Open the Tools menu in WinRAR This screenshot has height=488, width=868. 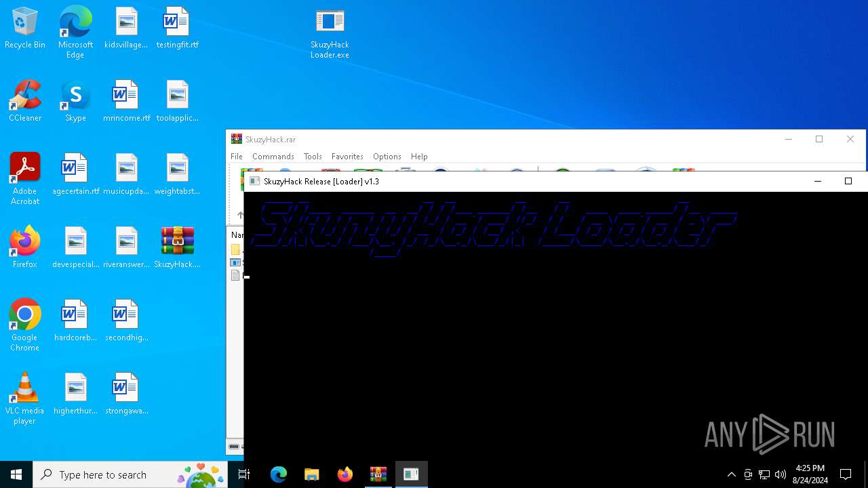pyautogui.click(x=313, y=157)
